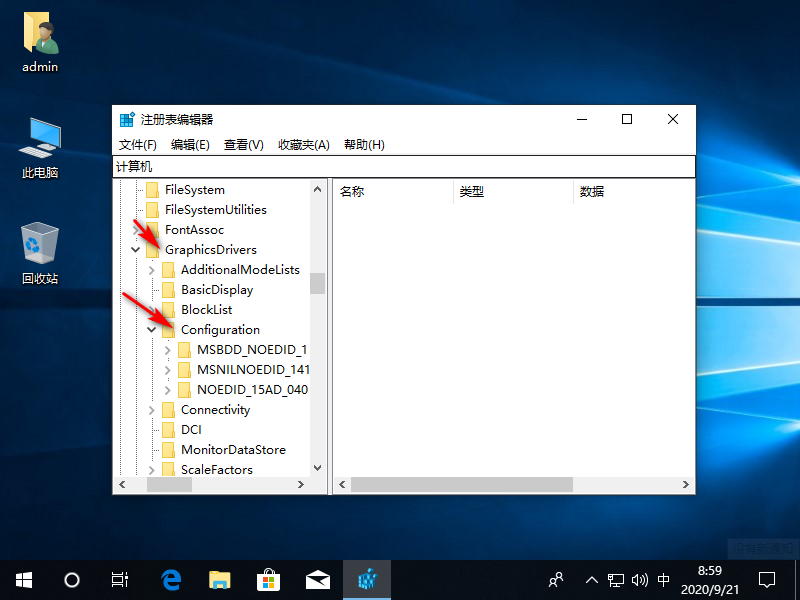Launch File Explorer from the taskbar
Viewport: 800px width, 600px height.
pyautogui.click(x=219, y=579)
